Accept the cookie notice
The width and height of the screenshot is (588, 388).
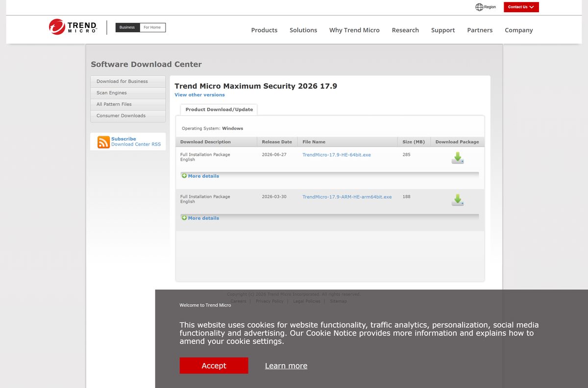pyautogui.click(x=214, y=365)
